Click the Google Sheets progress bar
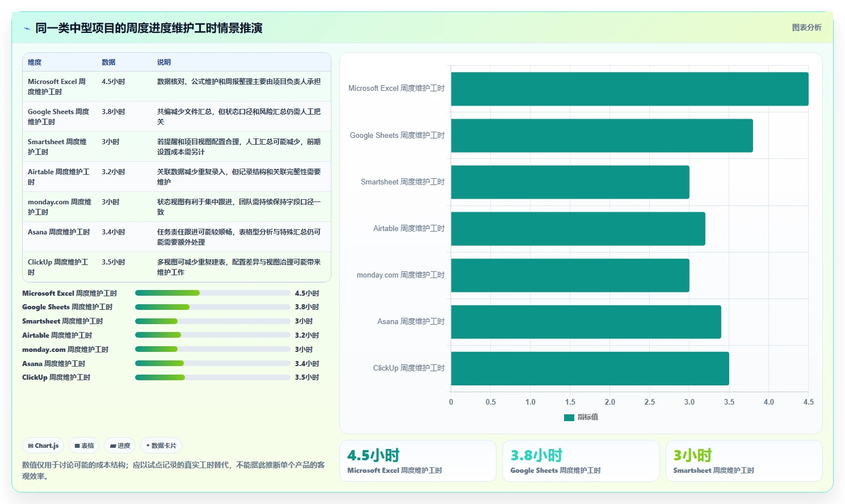845x504 pixels. 213,307
